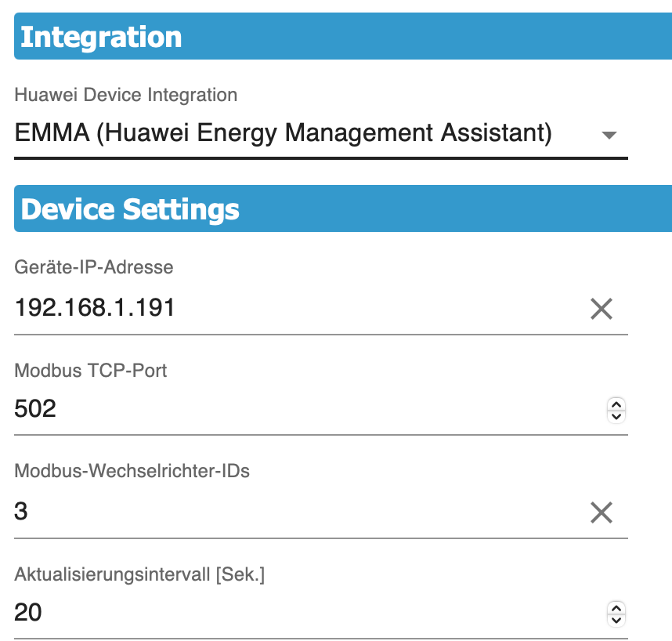Click the Modbus TCP-Port label
This screenshot has height=641, width=672.
click(91, 370)
